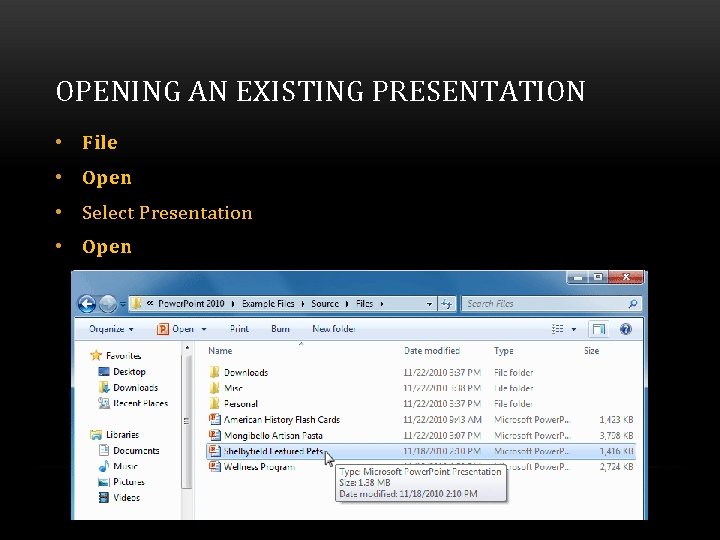Click the Refresh button next to address bar
The image size is (720, 540).
coord(446,304)
